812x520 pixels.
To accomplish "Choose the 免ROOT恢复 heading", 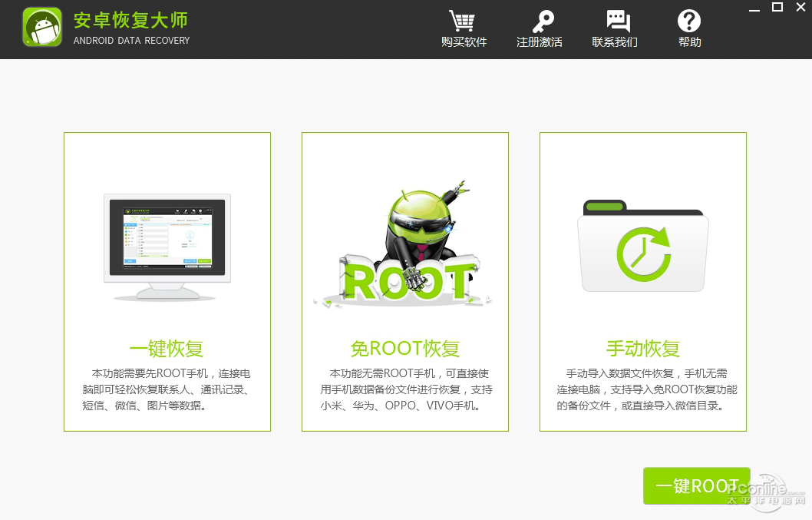I will tap(405, 349).
